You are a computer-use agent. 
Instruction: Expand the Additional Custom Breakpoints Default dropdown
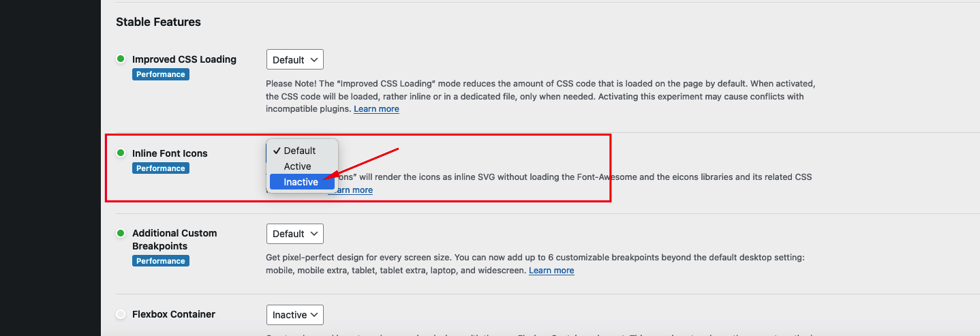(x=294, y=234)
